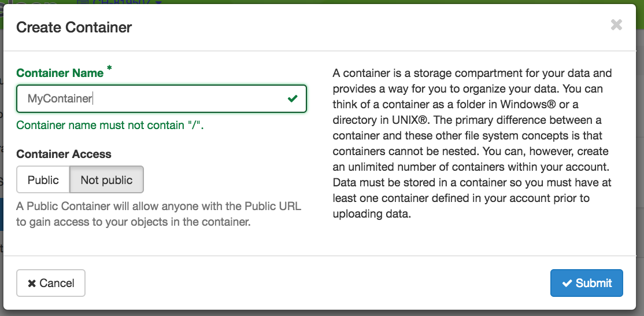Select the Not public access option
644x316 pixels.
pos(107,179)
